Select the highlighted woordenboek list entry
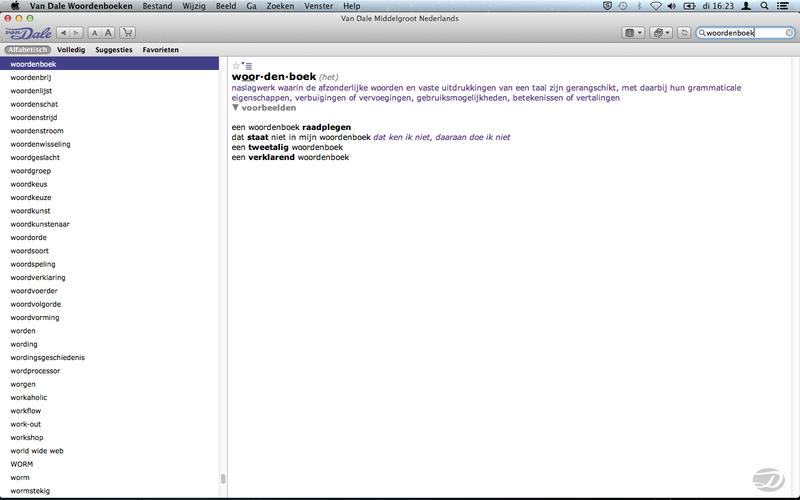800x500 pixels. (109, 64)
